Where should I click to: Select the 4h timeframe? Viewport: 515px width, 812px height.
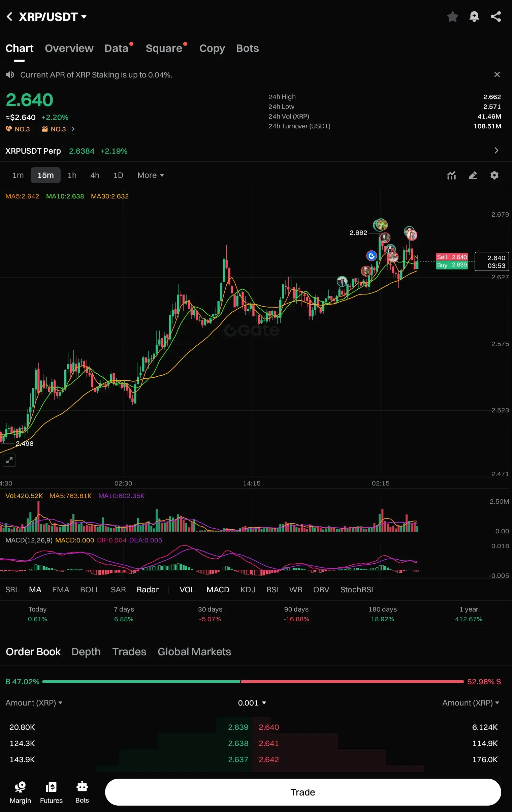[95, 176]
